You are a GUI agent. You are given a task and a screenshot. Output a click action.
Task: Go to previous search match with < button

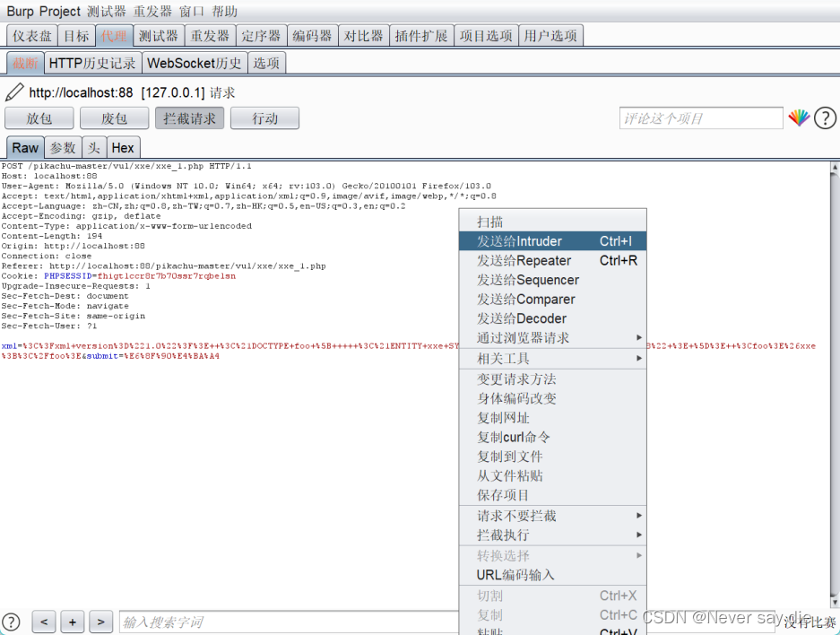(44, 622)
